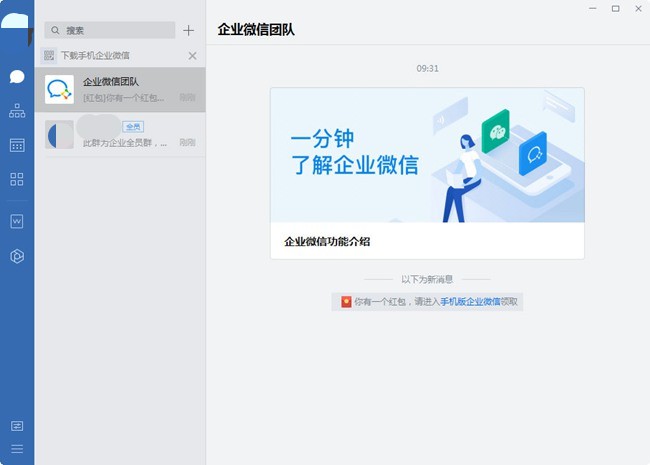Click the 全员 tag badge
Screen dimensions: 650x465
click(x=133, y=127)
